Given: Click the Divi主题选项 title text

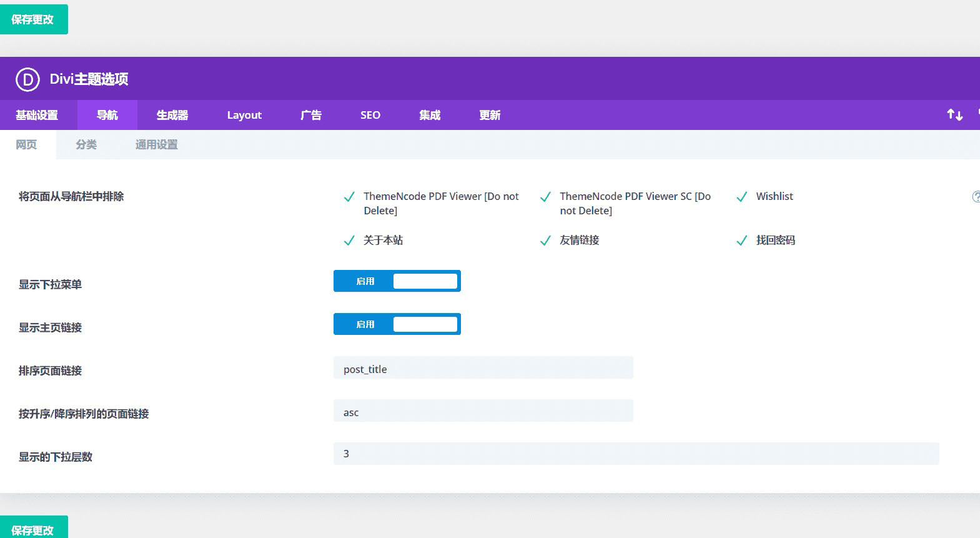Looking at the screenshot, I should 89,79.
